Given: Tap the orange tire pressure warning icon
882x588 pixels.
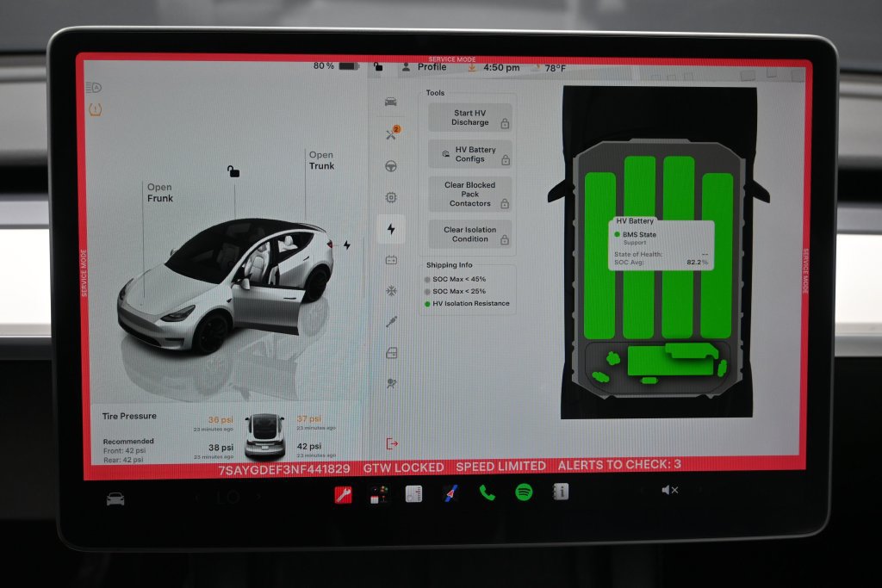Looking at the screenshot, I should [96, 109].
